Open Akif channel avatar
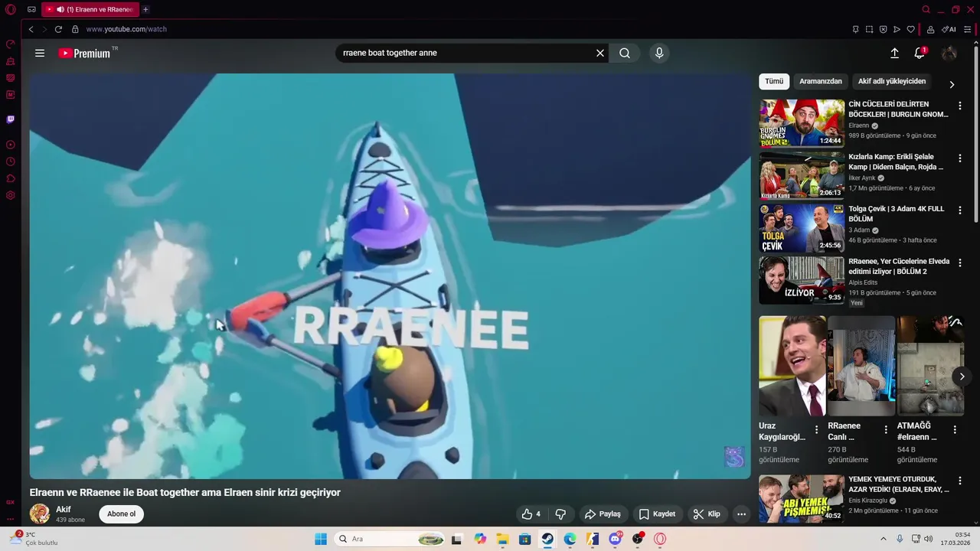This screenshot has height=551, width=980. click(x=40, y=514)
